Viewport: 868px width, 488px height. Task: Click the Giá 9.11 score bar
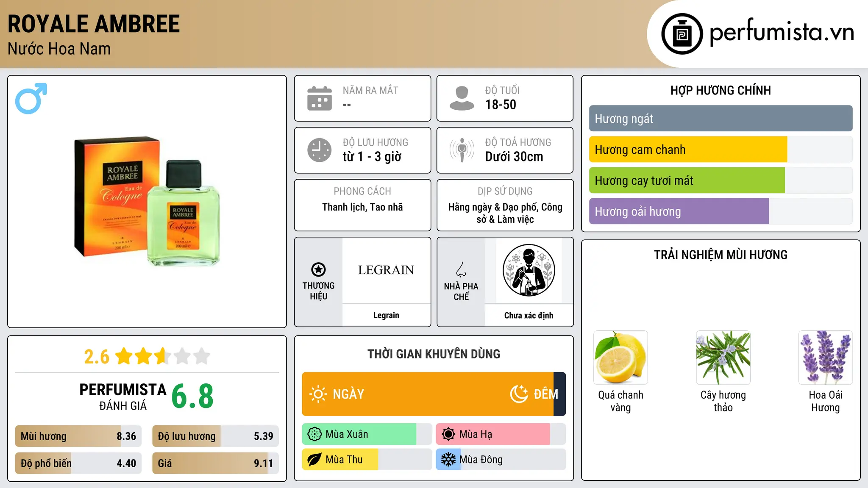(x=215, y=463)
